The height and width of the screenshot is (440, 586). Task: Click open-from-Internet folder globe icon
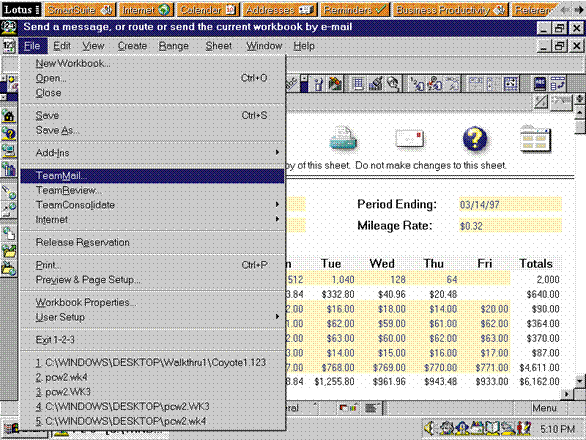point(9,251)
